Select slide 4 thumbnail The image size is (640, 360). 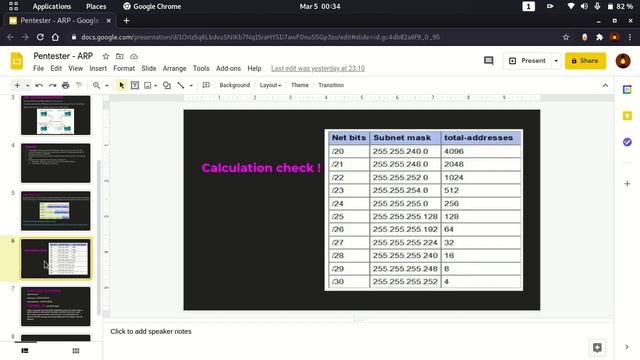[x=56, y=163]
